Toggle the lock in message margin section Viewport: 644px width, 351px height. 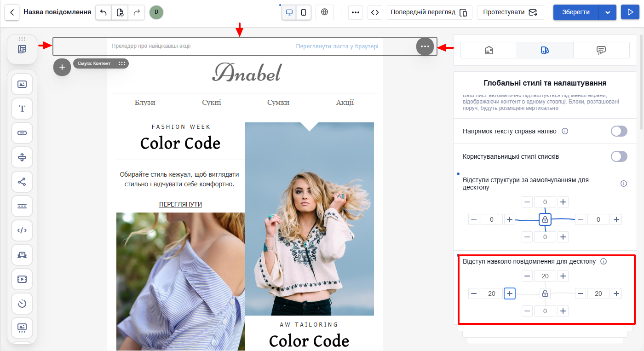[x=545, y=293]
